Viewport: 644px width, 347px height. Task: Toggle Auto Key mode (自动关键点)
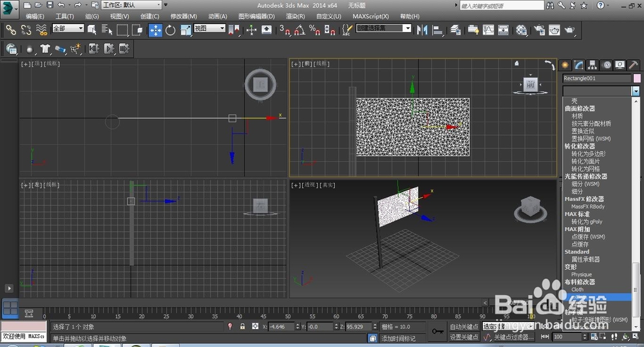coord(464,327)
